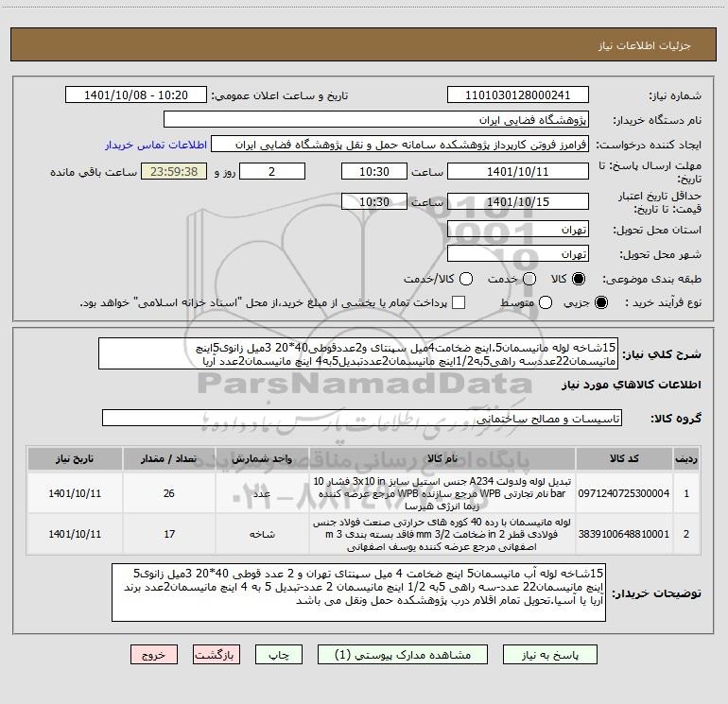Image resolution: width=728 pixels, height=704 pixels.
Task: Click the چاپ print button
Action: 279,654
